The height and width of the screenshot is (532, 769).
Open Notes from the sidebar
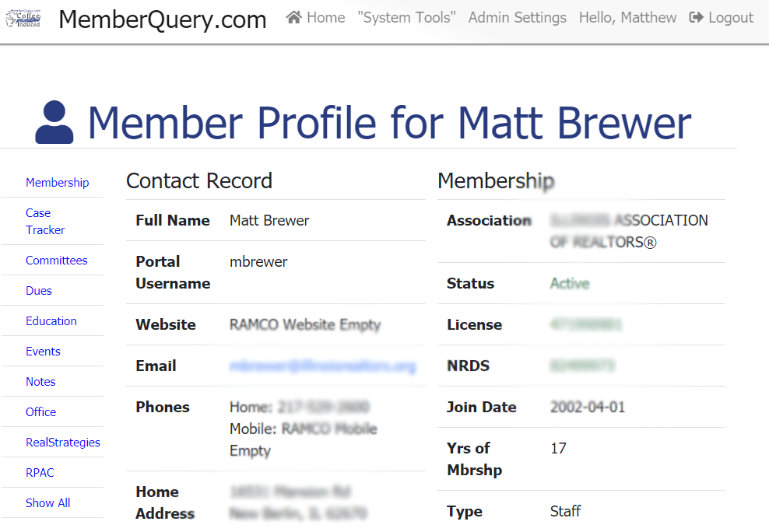tap(40, 382)
